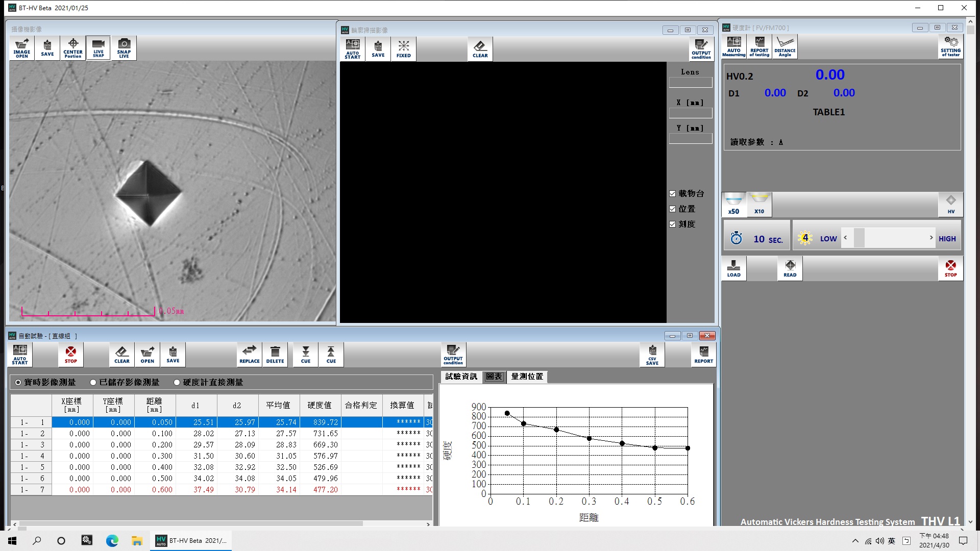This screenshot has height=551, width=980.
Task: Click the READ icon in hardness tester panel
Action: (790, 268)
